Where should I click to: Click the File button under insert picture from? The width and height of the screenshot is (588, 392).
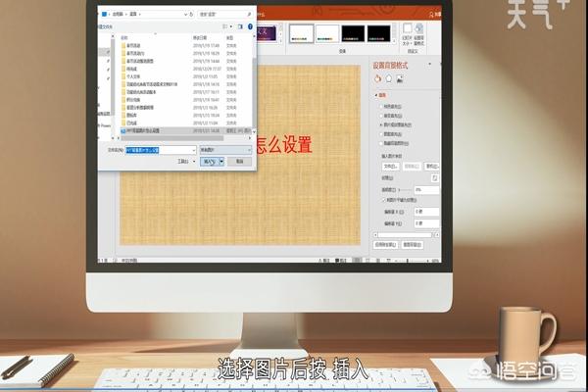click(391, 166)
